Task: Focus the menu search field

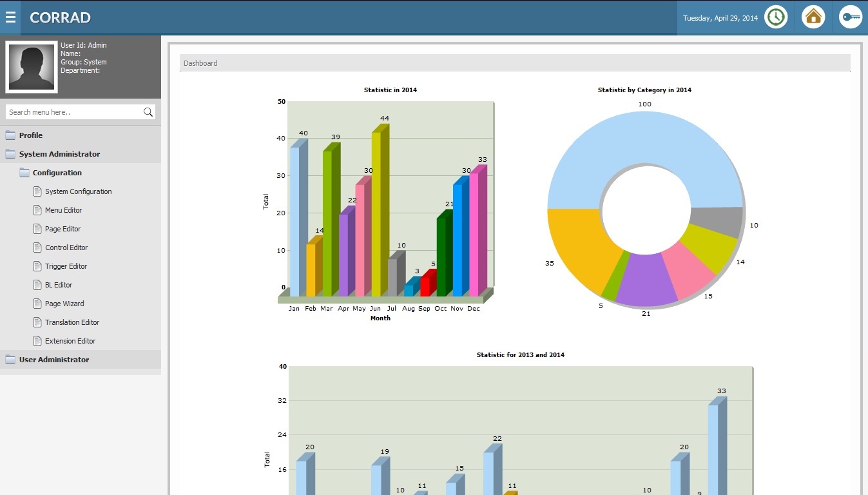Action: pyautogui.click(x=73, y=112)
